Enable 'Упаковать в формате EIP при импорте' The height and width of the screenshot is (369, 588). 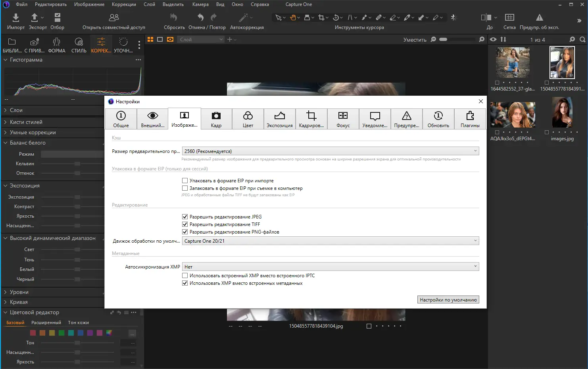pyautogui.click(x=185, y=181)
